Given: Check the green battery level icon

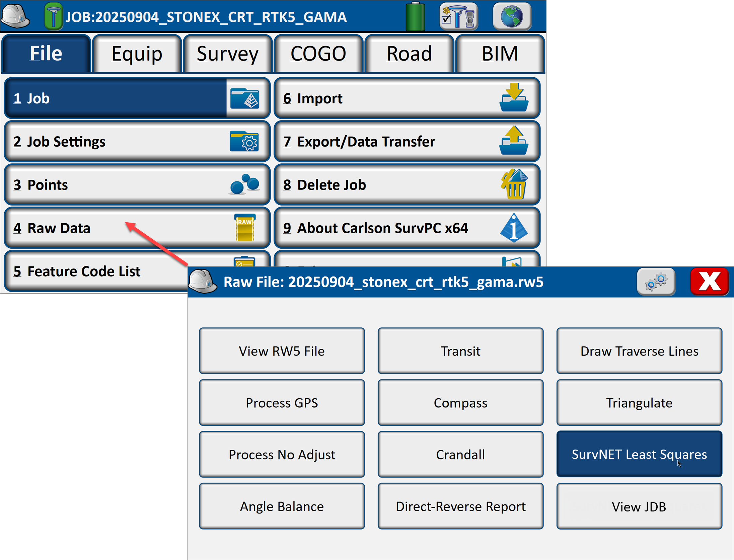Looking at the screenshot, I should 415,17.
